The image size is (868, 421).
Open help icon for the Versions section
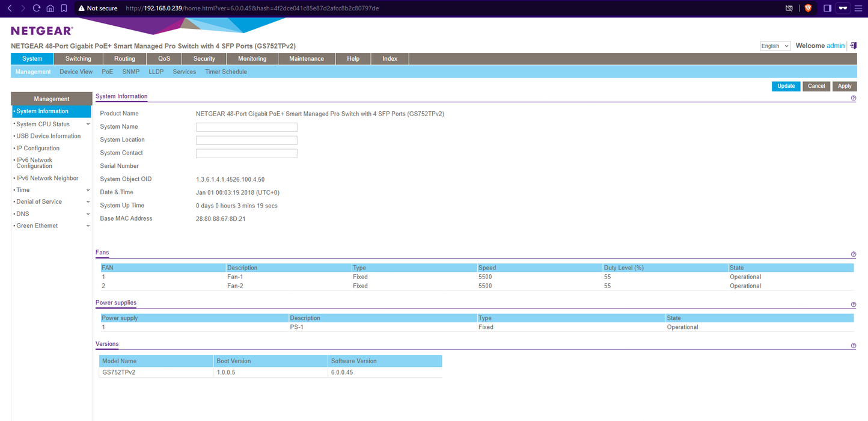pos(854,346)
